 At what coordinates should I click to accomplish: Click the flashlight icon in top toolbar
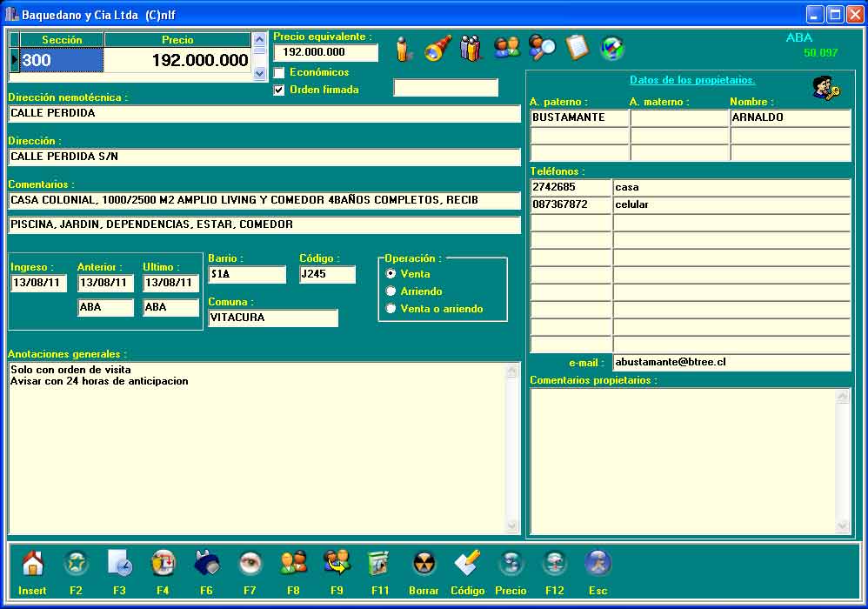pyautogui.click(x=437, y=48)
